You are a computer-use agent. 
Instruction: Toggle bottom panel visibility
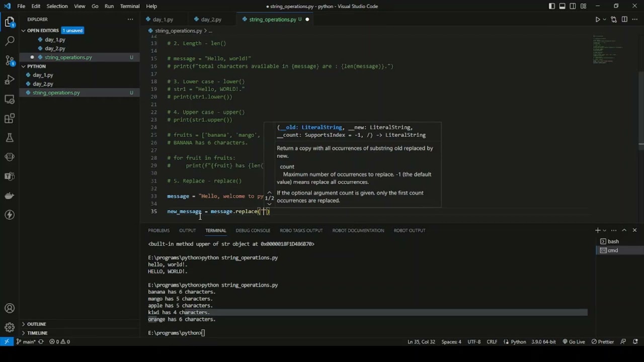562,6
